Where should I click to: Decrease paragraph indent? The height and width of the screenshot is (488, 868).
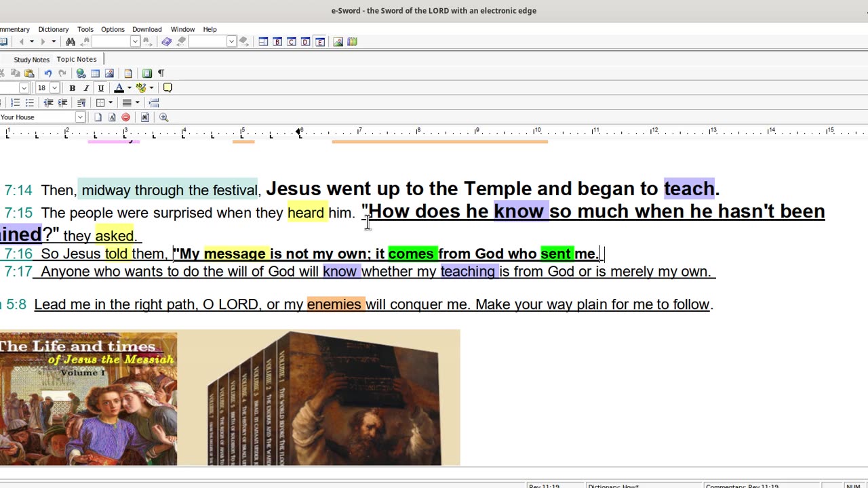[48, 103]
